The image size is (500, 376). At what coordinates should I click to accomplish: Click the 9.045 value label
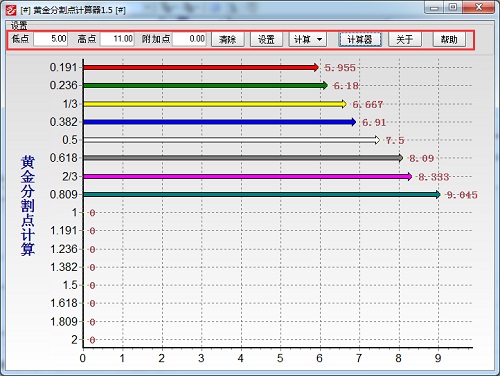click(x=462, y=195)
